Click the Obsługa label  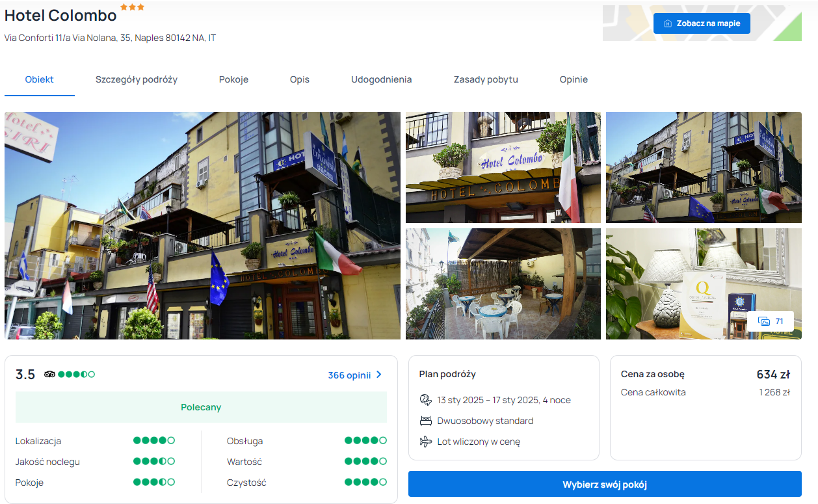(x=245, y=441)
